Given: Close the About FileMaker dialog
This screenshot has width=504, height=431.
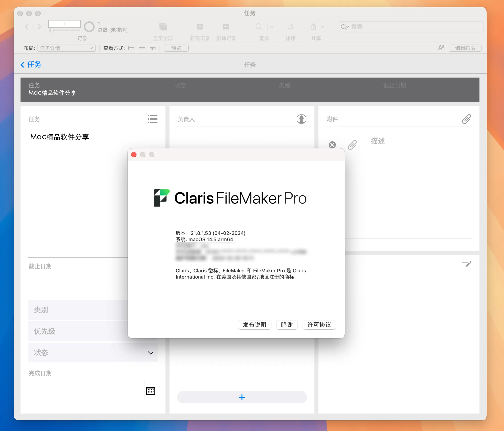Looking at the screenshot, I should (134, 155).
